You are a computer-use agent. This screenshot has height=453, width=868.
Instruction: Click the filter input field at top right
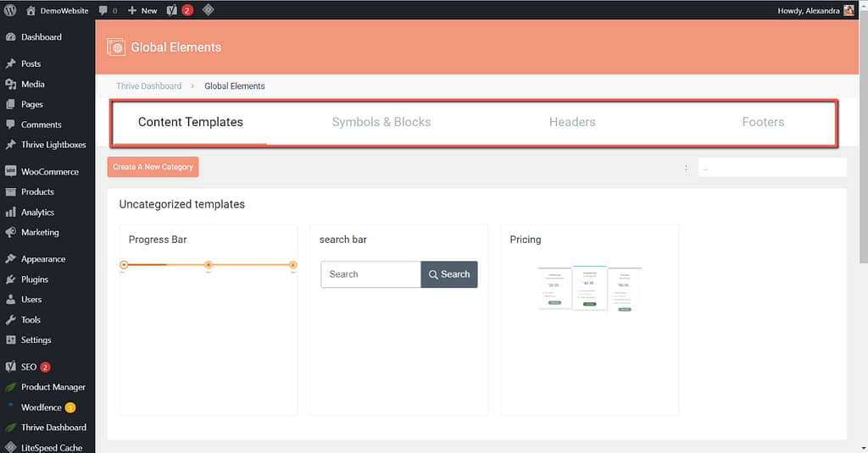pos(772,167)
